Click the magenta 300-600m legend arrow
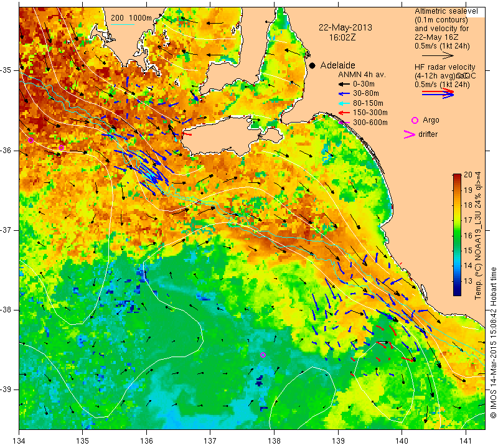Viewport: 498px width, 448px height. point(344,122)
